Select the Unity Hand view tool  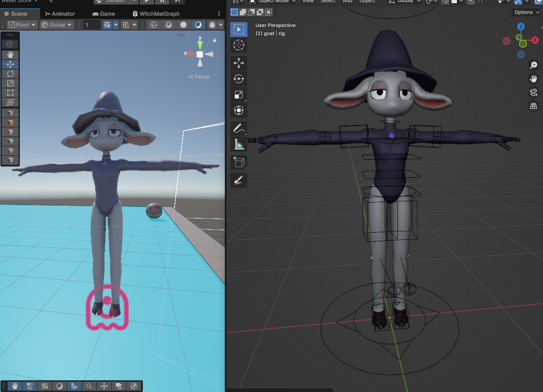[x=10, y=55]
